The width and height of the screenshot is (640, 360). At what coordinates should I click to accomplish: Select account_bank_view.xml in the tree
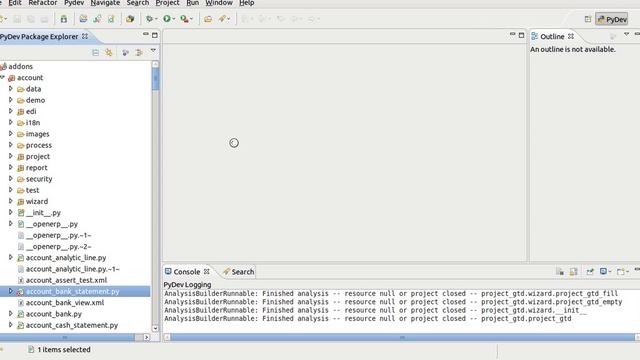tap(64, 303)
